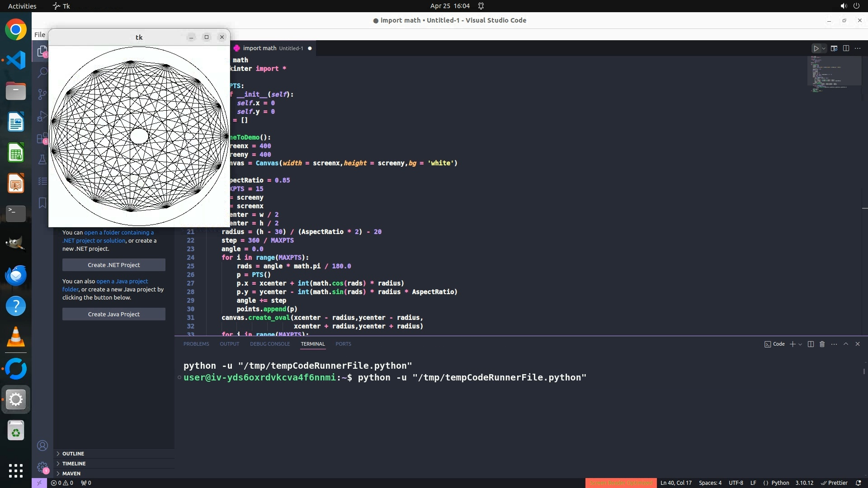Click Create Java Project button
Viewport: 868px width, 488px height.
coord(113,314)
